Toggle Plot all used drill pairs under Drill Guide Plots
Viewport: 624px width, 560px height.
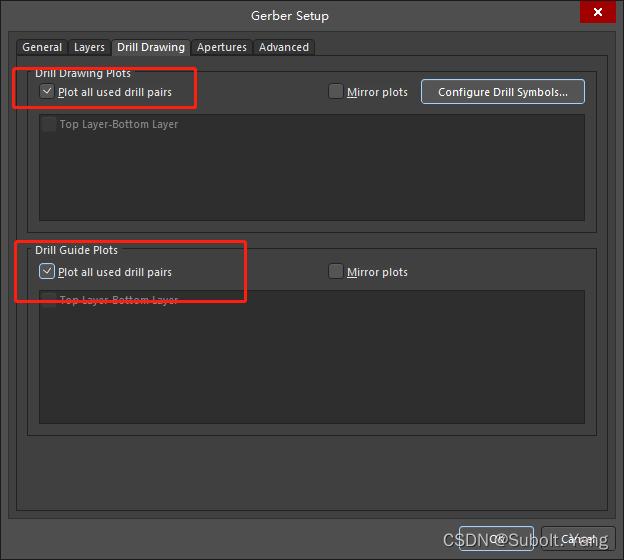(x=47, y=271)
